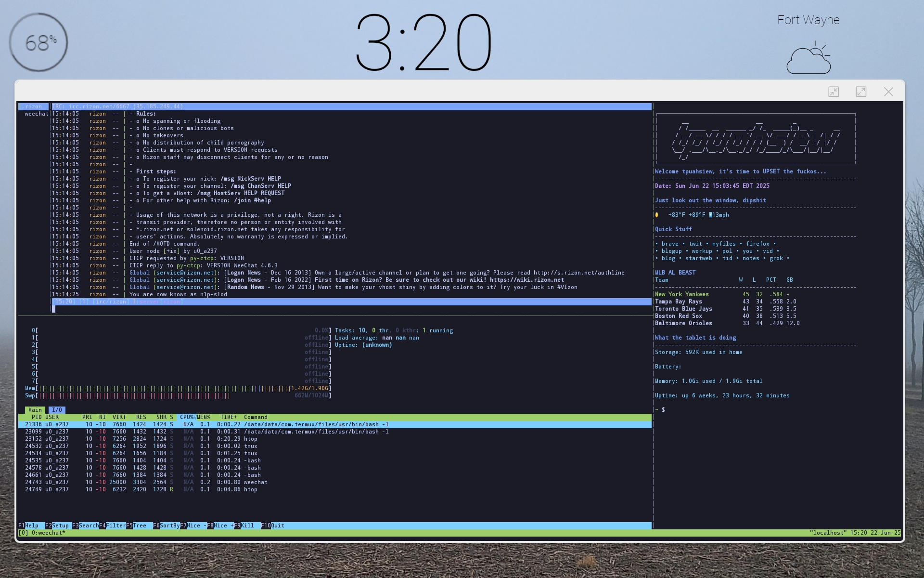The width and height of the screenshot is (924, 578).
Task: Click Memory: 1.0Gi used line
Action: (708, 381)
